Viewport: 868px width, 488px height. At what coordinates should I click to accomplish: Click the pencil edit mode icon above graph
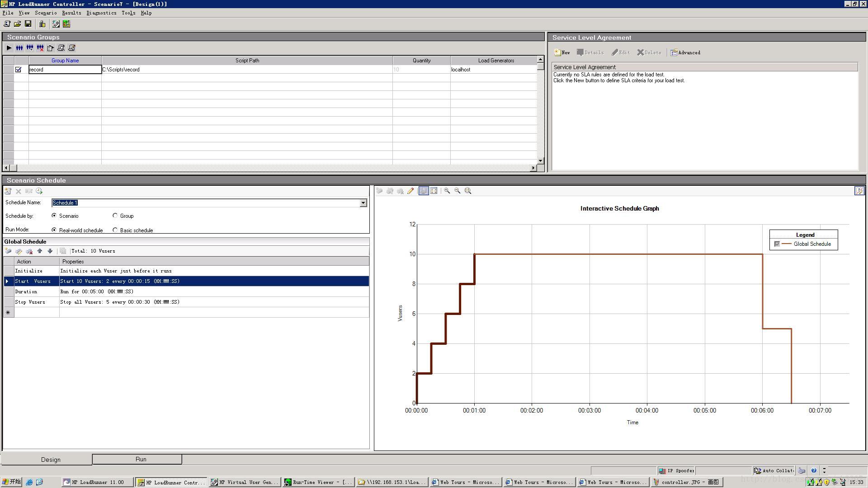tap(410, 191)
